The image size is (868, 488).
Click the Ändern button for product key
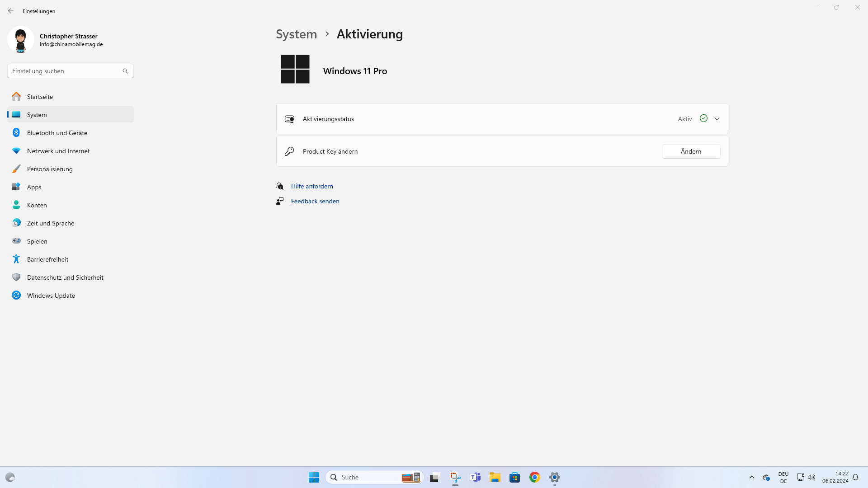(691, 151)
